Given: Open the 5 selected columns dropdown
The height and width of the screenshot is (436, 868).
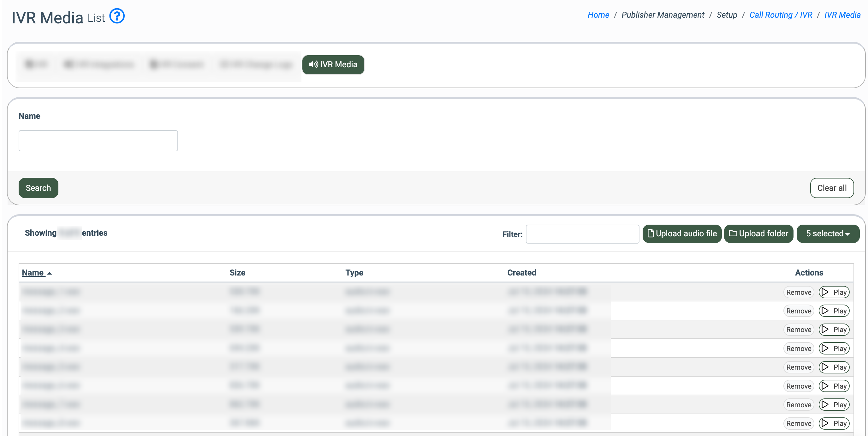Looking at the screenshot, I should coord(828,233).
